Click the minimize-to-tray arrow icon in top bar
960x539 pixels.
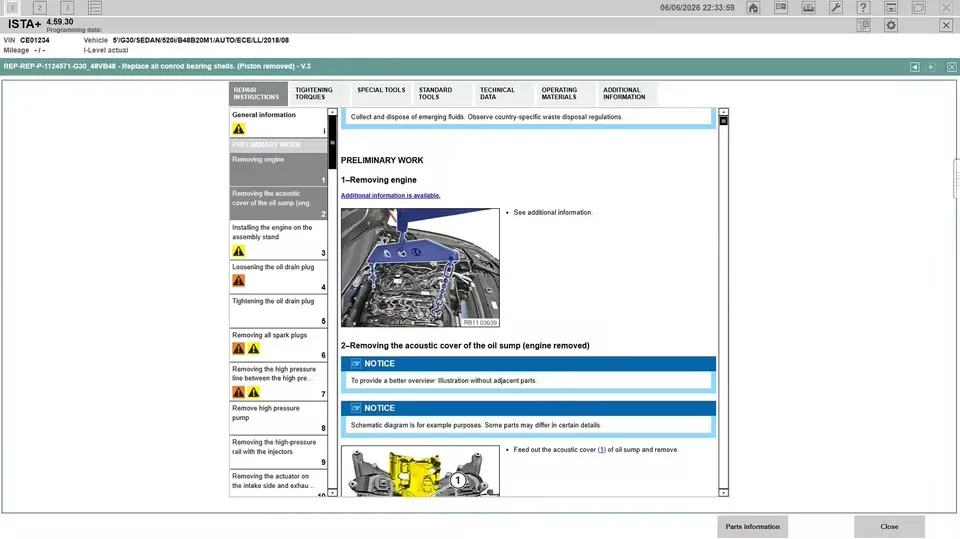click(891, 8)
